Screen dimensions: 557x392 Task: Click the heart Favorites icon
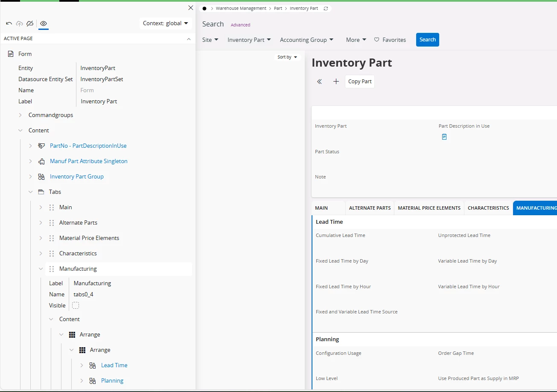click(376, 40)
